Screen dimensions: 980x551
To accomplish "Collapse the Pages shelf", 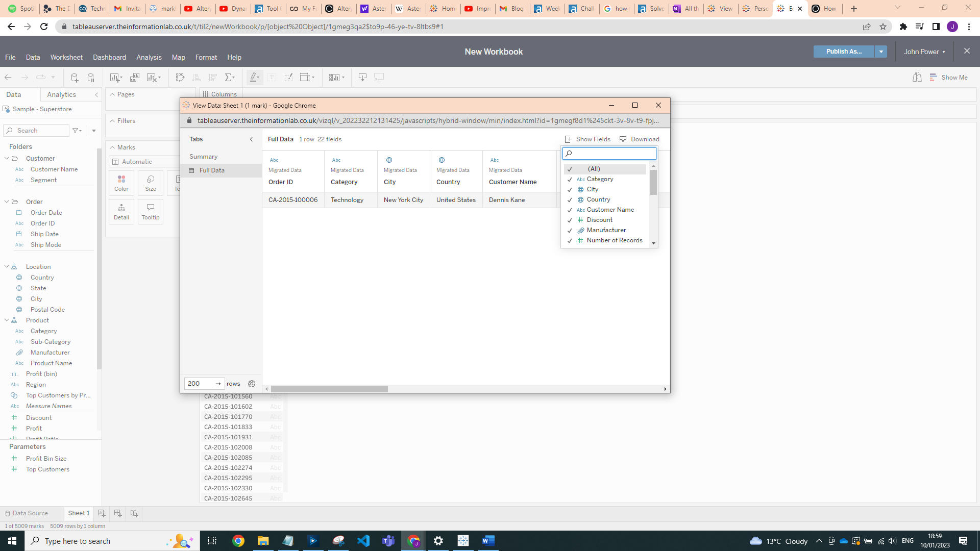I will click(x=112, y=94).
